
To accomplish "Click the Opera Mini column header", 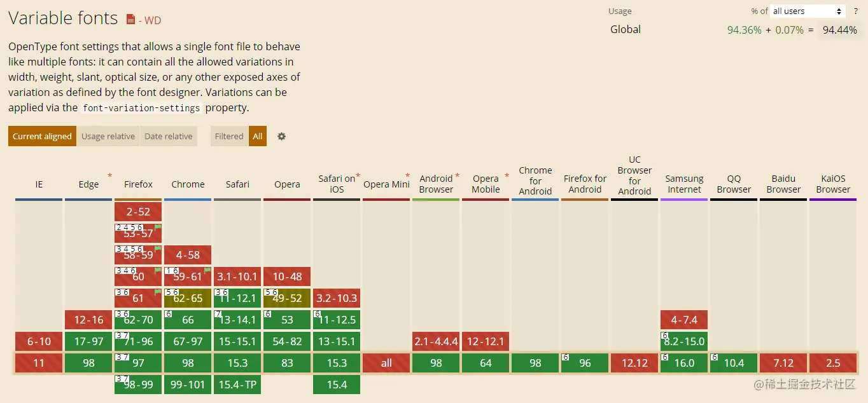I will point(386,184).
